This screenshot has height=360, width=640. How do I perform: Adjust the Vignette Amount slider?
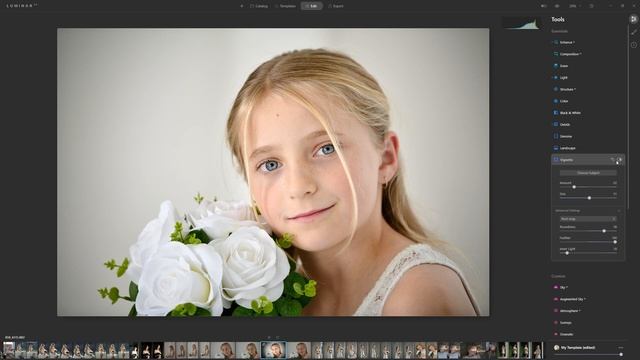pos(588,187)
